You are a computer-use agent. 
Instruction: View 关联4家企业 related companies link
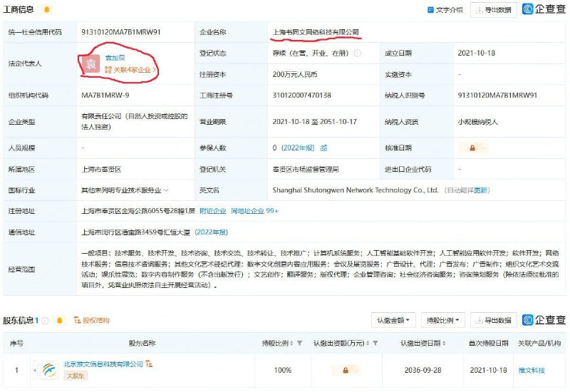130,69
